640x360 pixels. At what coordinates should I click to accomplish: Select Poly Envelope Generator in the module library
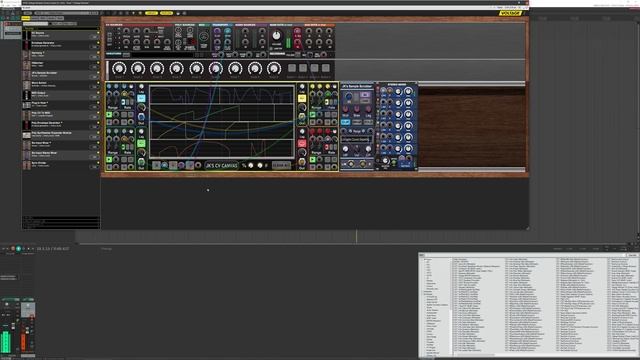[x=61, y=124]
